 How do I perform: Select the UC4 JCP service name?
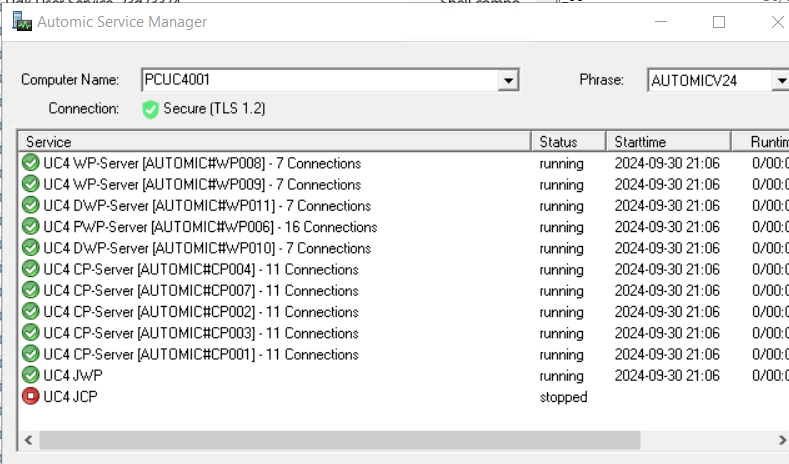70,397
